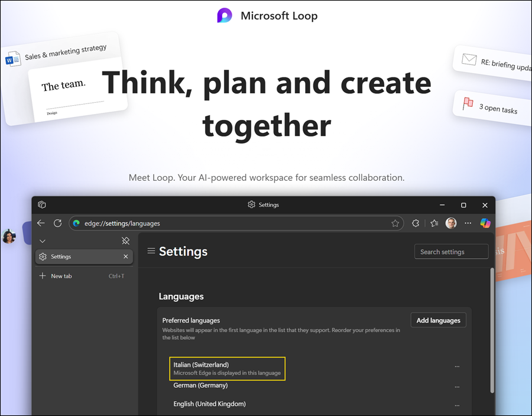The image size is (532, 416).
Task: Open more actions for German (Germany)
Action: [x=457, y=387]
